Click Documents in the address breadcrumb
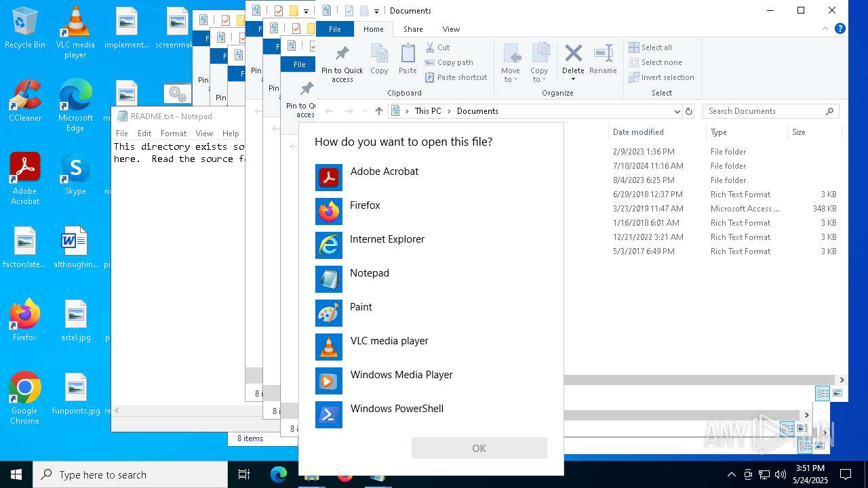868x488 pixels. 477,111
